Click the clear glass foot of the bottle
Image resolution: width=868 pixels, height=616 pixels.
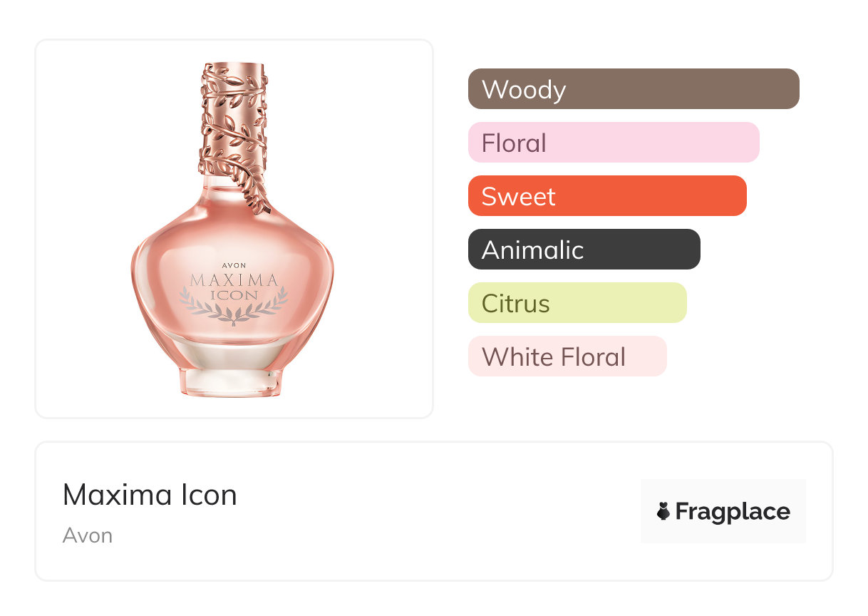coord(233,382)
